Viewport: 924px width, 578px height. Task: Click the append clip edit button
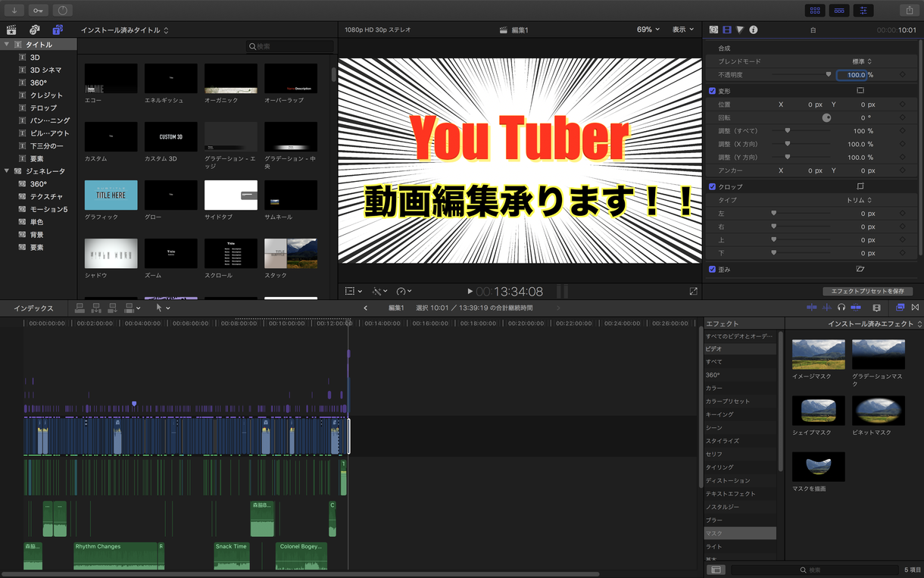click(112, 308)
